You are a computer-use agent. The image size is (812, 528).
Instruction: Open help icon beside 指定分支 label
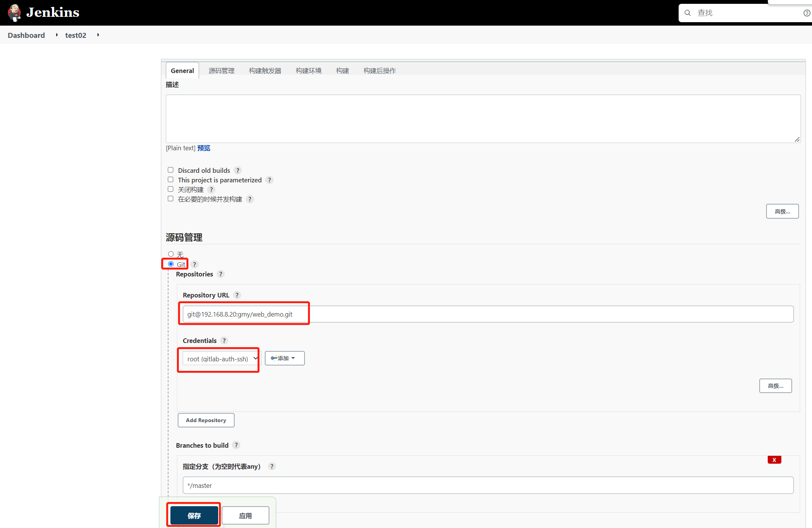272,466
